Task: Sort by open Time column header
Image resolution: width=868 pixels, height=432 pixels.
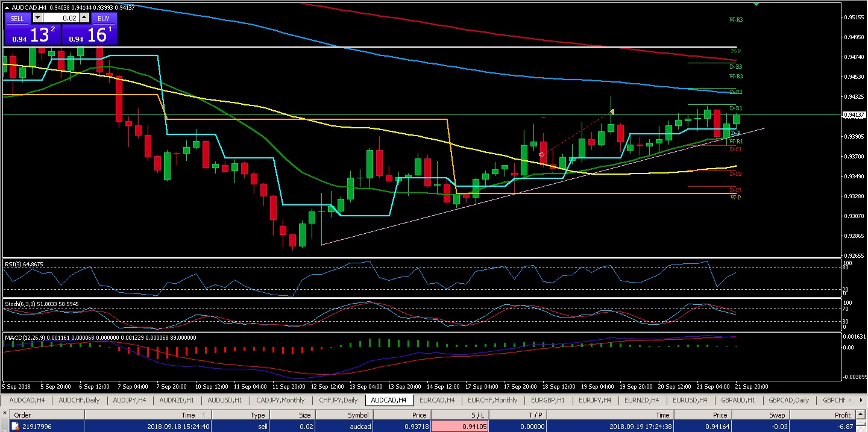Action: tap(147, 415)
